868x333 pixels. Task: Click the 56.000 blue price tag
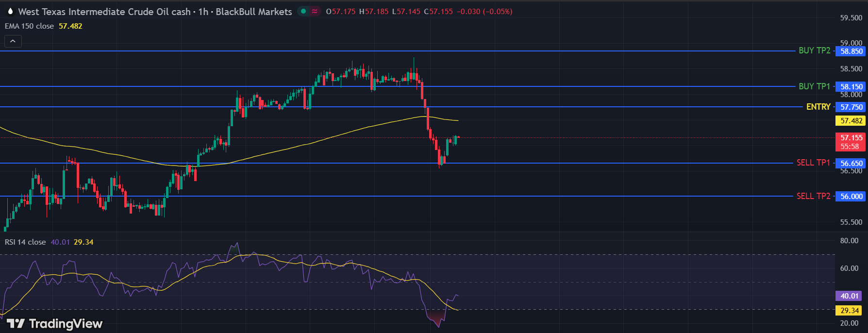(851, 197)
